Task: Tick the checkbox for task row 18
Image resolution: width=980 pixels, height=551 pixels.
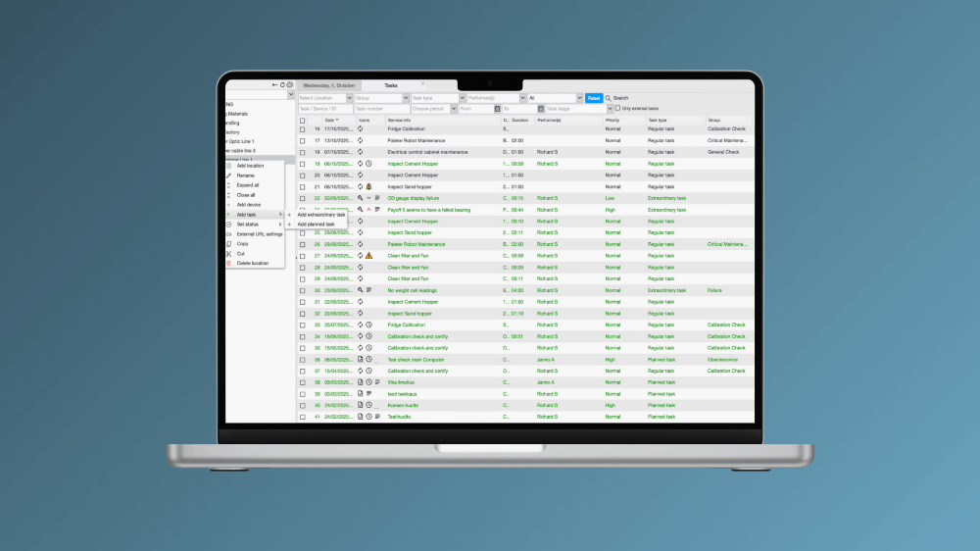Action: 303,152
